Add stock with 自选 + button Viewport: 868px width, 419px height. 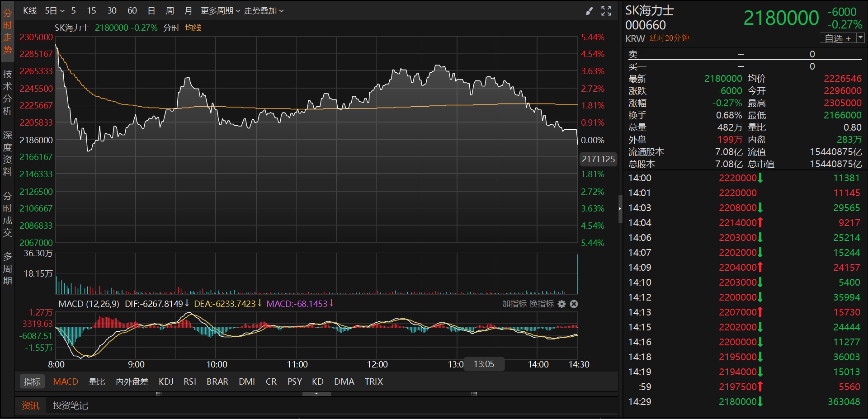tap(838, 38)
